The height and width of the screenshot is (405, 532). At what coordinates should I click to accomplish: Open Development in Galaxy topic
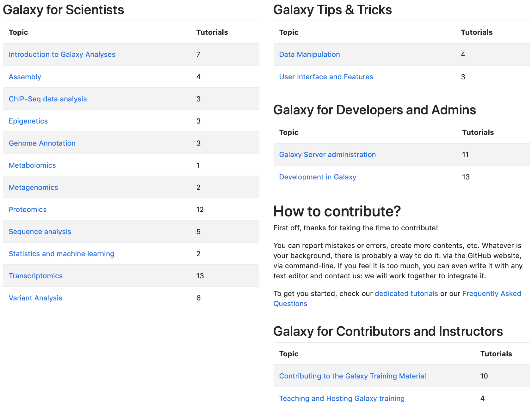tap(318, 177)
